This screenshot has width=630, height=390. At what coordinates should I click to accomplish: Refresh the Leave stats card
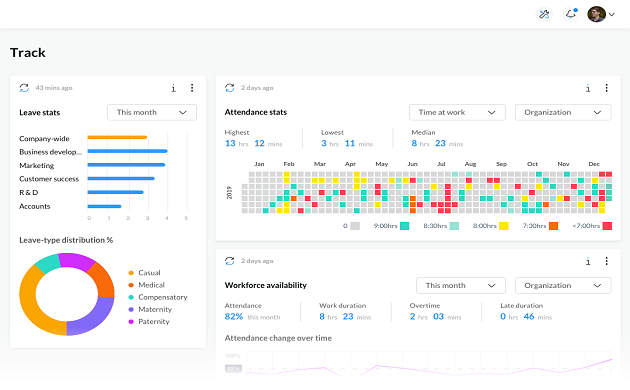pos(24,88)
